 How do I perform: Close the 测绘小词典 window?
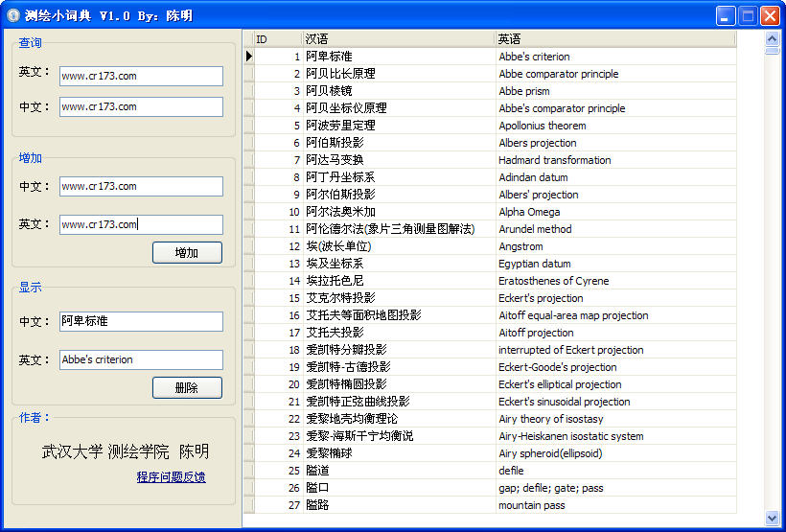coord(770,15)
